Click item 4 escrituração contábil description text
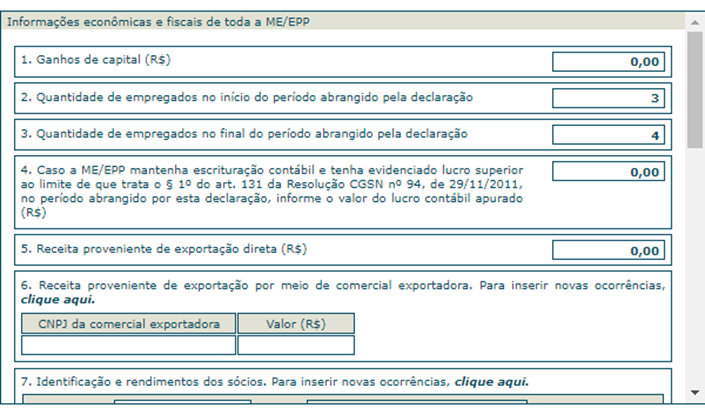The image size is (705, 408). click(x=272, y=192)
